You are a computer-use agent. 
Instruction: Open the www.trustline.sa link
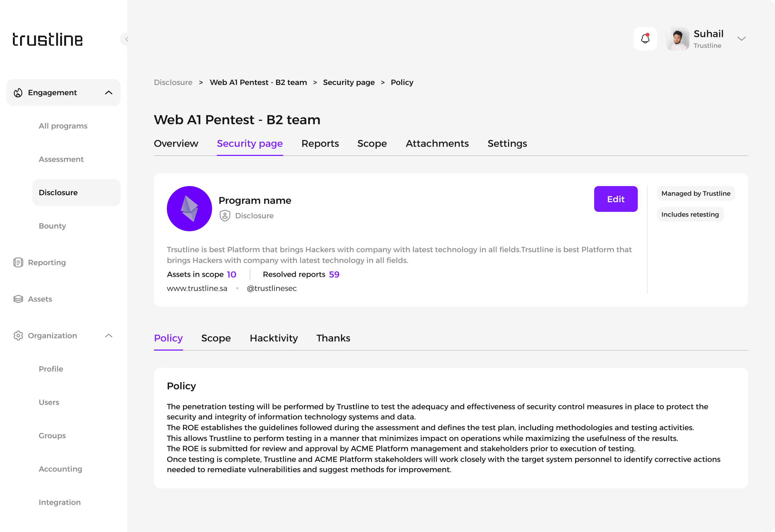(x=197, y=288)
